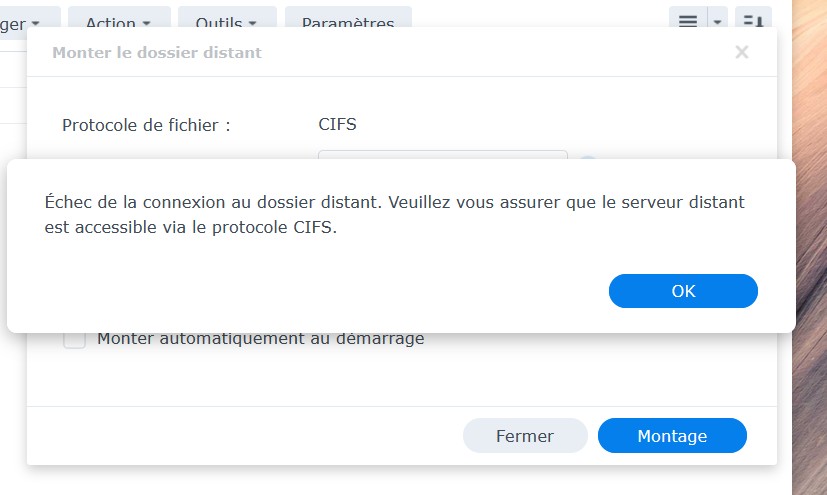Click the sort order icon in toolbar
The image size is (827, 495).
coord(752,22)
